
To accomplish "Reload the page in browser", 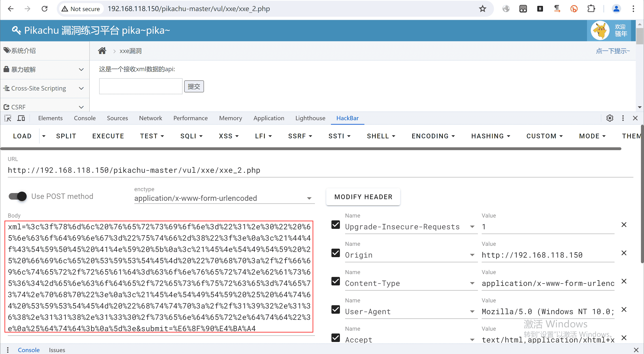I will click(x=45, y=9).
